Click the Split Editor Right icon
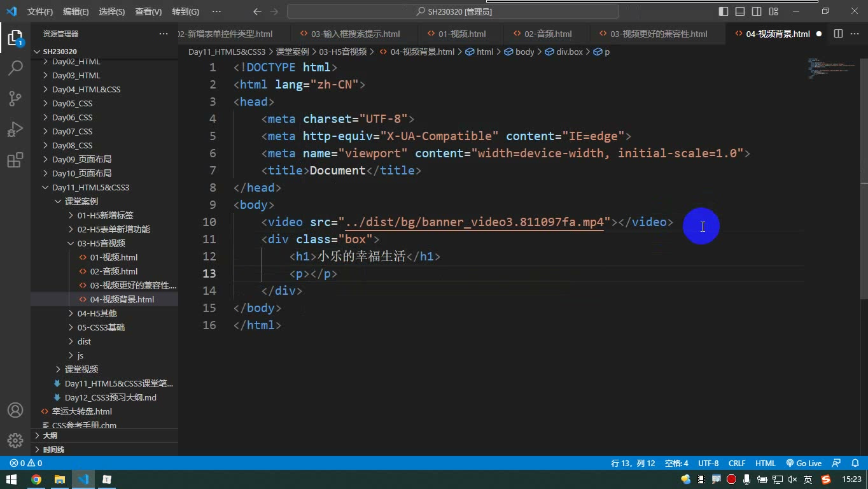The height and width of the screenshot is (489, 868). pyautogui.click(x=838, y=34)
